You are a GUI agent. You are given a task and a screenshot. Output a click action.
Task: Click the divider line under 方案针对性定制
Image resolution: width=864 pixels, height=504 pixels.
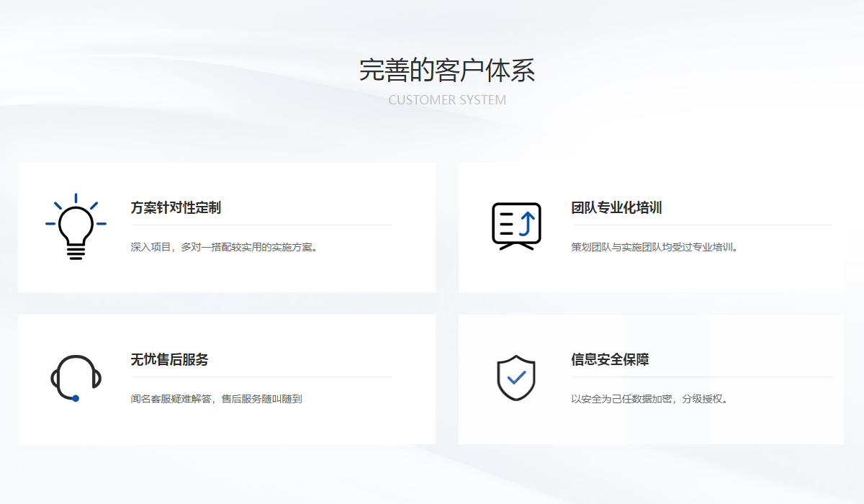point(261,225)
